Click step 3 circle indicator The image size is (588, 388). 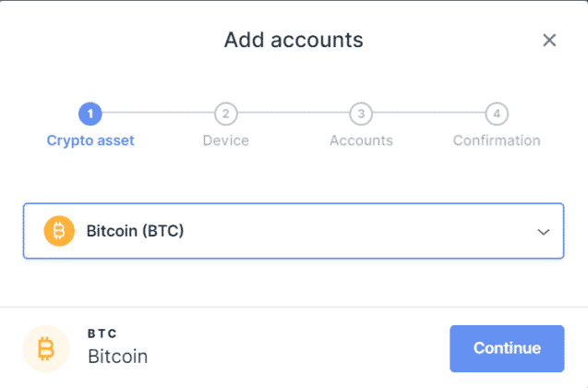pyautogui.click(x=361, y=114)
